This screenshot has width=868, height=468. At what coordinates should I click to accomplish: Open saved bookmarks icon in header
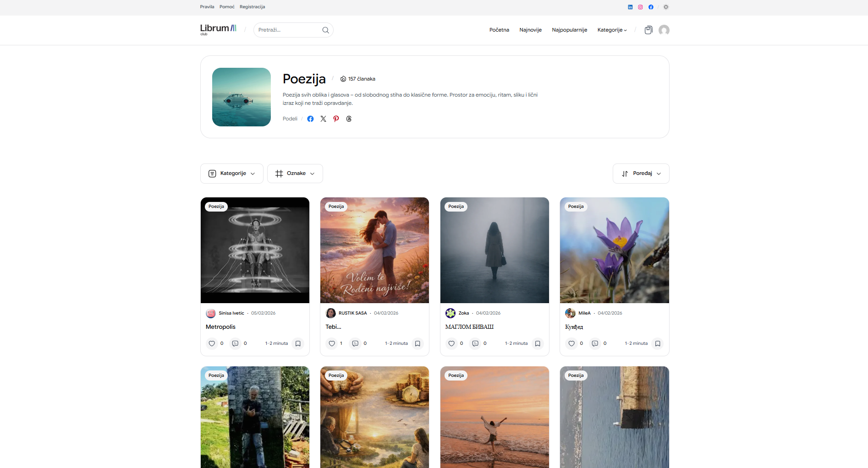pos(648,30)
